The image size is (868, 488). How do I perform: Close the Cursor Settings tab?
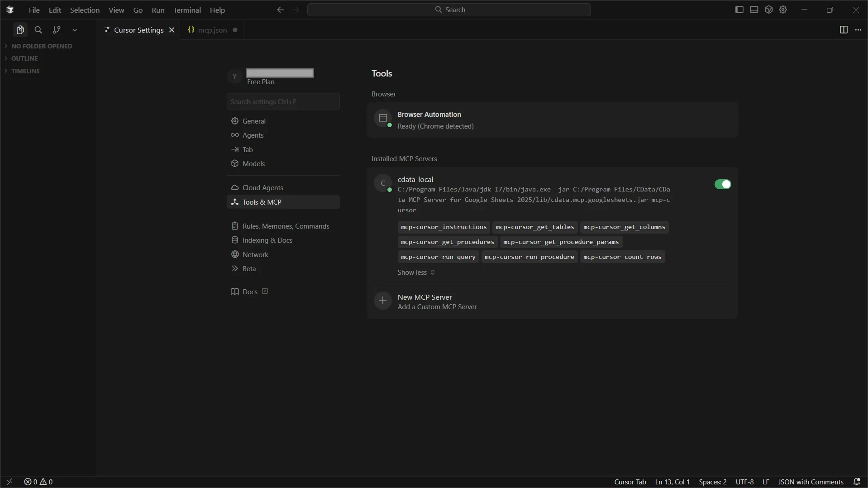pos(172,30)
